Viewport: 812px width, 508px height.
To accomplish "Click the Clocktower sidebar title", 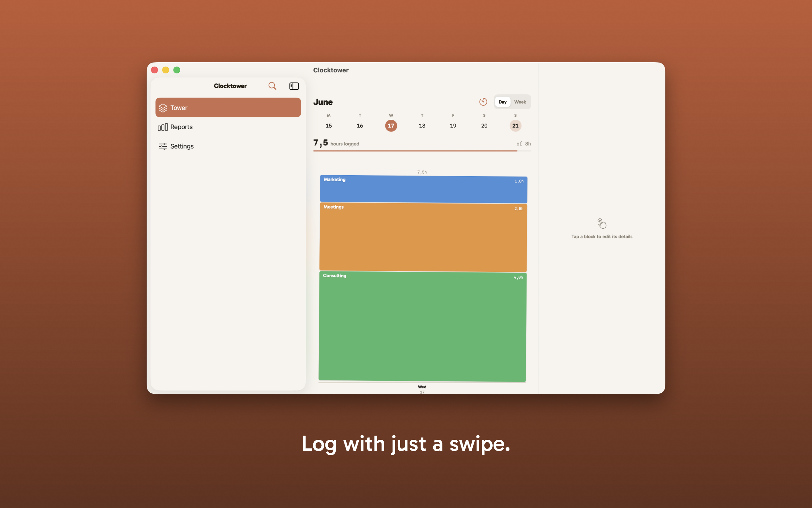I will click(x=230, y=86).
